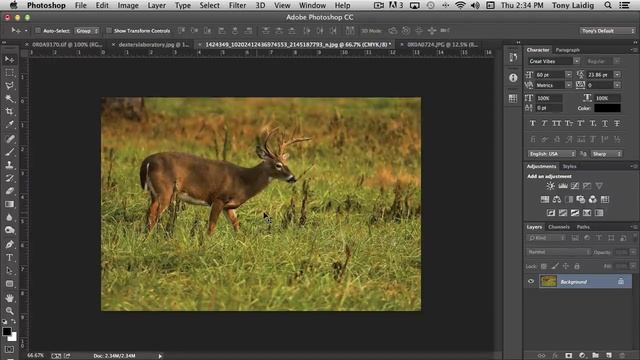This screenshot has width=640, height=360.
Task: Select the Dodge tool
Action: pyautogui.click(x=9, y=230)
